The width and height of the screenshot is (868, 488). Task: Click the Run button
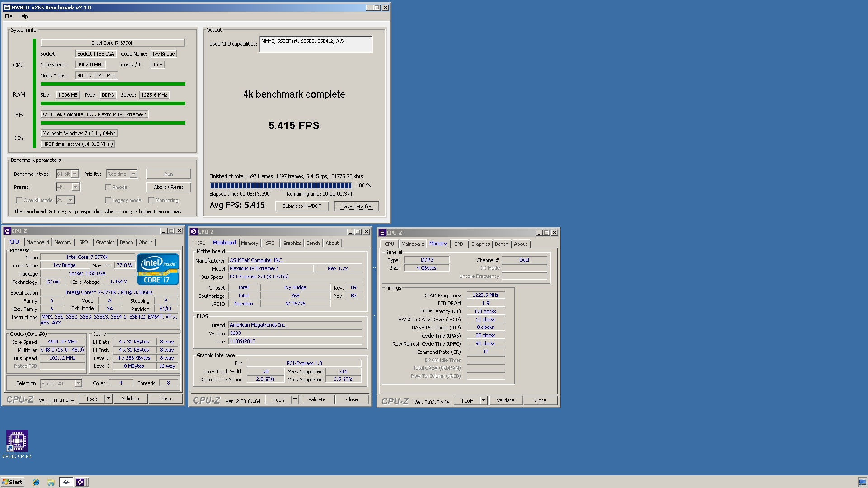pos(169,174)
